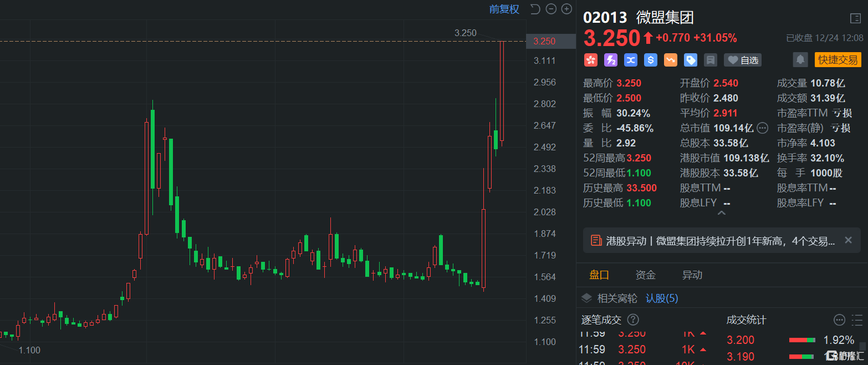Click the 委比 -45.86% value
The height and width of the screenshot is (365, 868).
635,128
